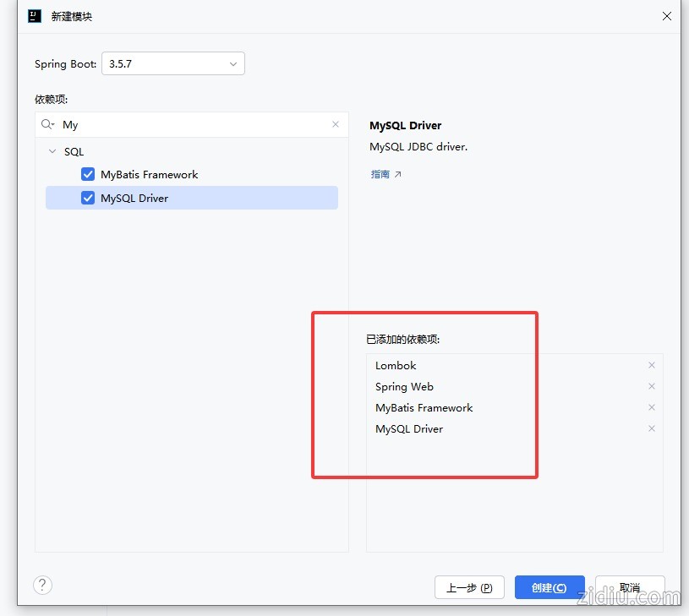Screen dimensions: 689x616
Task: Click the IntelliJ IDEA logo icon in title bar
Action: click(35, 16)
